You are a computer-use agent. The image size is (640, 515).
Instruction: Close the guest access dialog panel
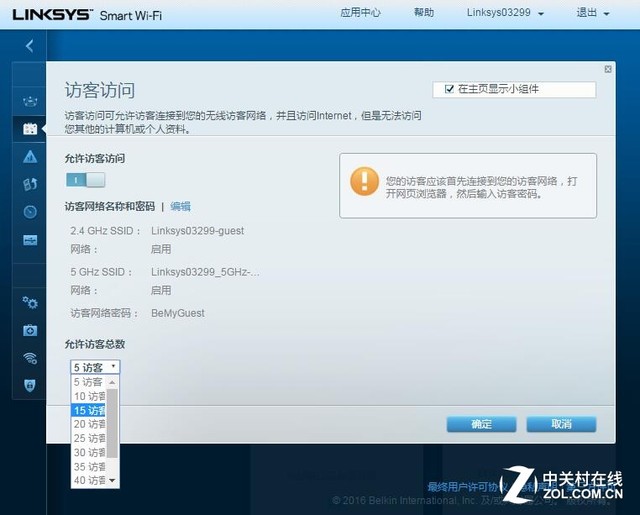pos(608,69)
